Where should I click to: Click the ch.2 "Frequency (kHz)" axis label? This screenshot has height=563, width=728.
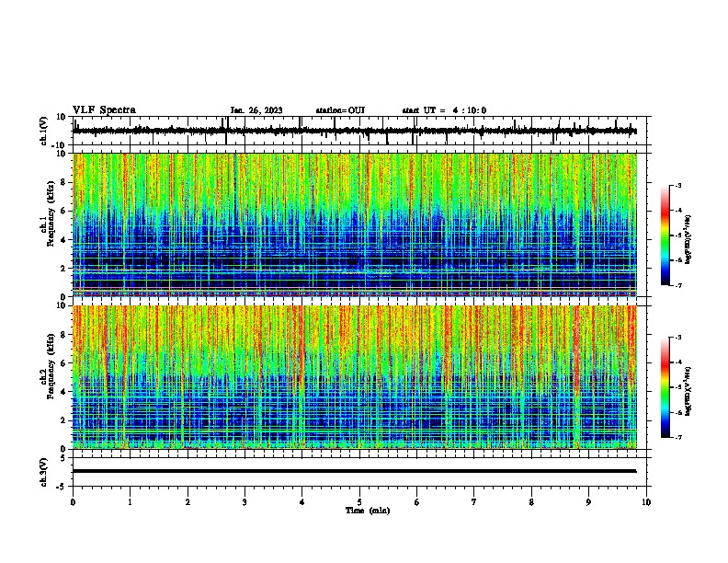(x=51, y=366)
